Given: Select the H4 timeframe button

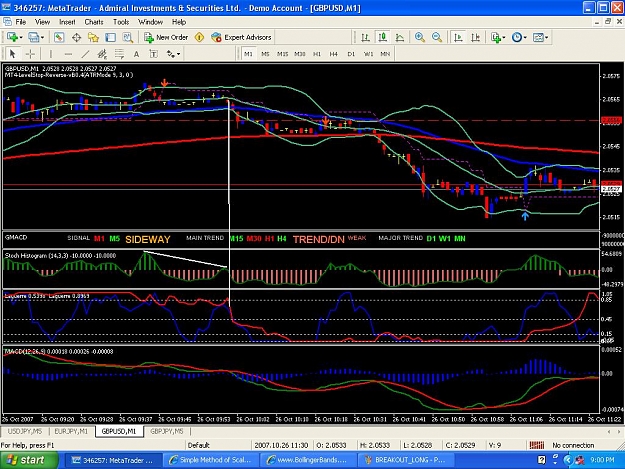Looking at the screenshot, I should (x=334, y=54).
